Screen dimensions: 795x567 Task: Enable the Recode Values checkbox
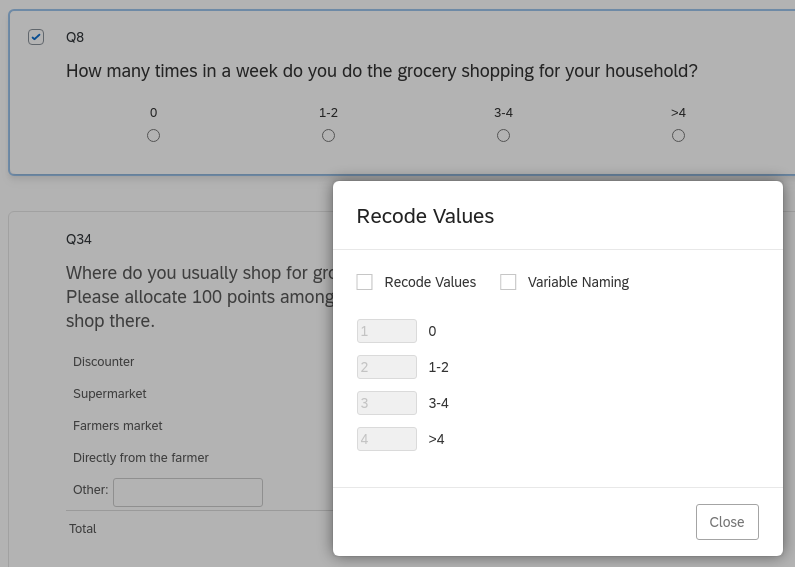(365, 282)
